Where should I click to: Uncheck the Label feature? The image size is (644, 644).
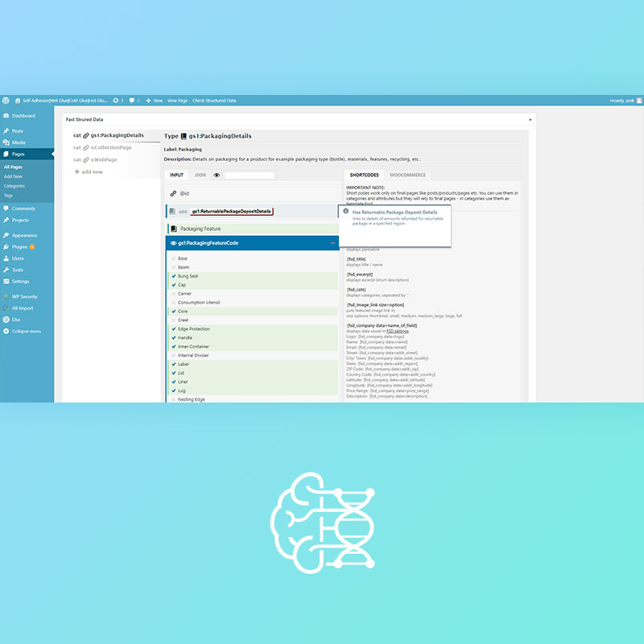(x=173, y=365)
